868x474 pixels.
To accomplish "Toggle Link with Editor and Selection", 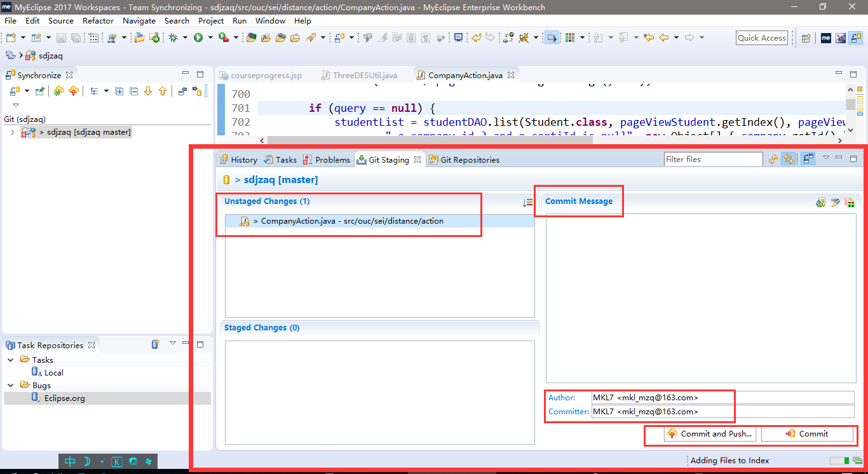I will pyautogui.click(x=787, y=159).
